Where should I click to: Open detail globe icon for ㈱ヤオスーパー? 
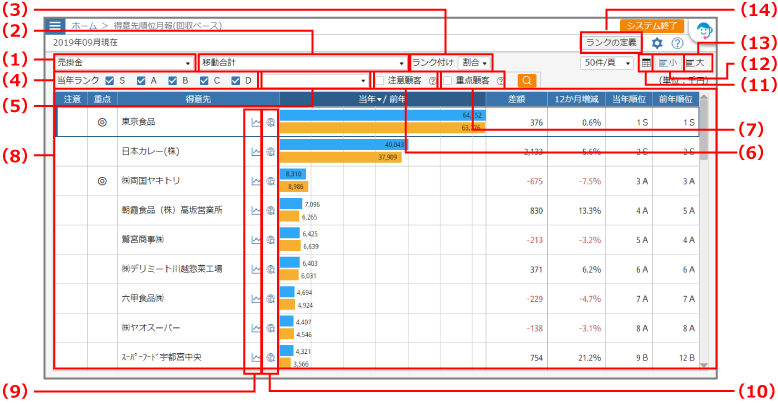(270, 328)
